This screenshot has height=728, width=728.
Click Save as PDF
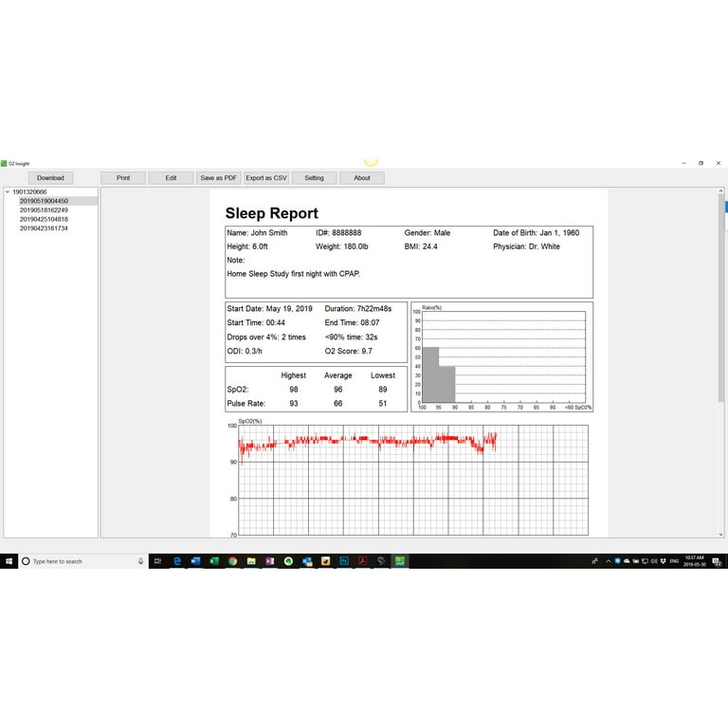point(218,178)
